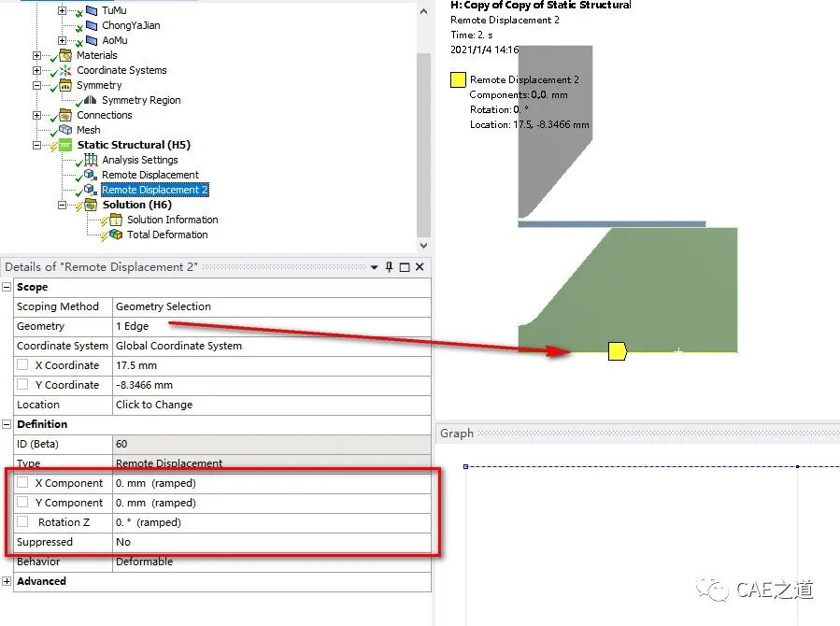Click the Rotation Z value 0. ° (ramped)
The height and width of the screenshot is (626, 840).
tap(272, 522)
